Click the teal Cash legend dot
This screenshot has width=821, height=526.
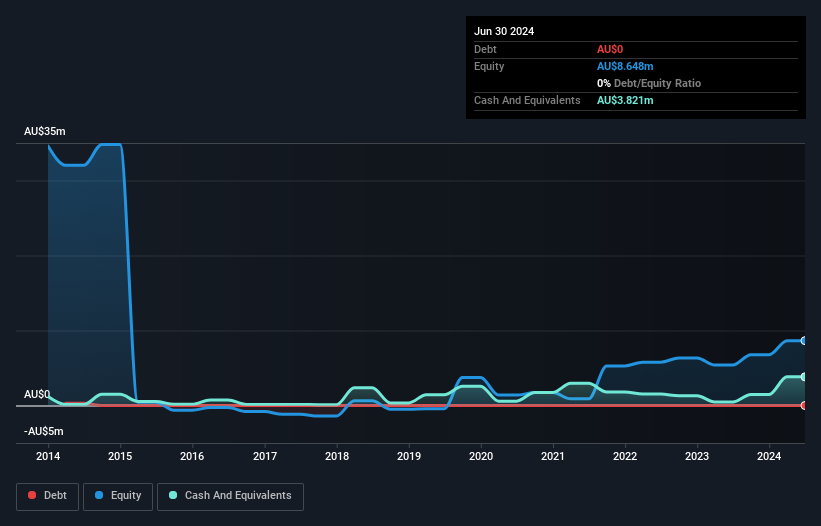pos(173,495)
